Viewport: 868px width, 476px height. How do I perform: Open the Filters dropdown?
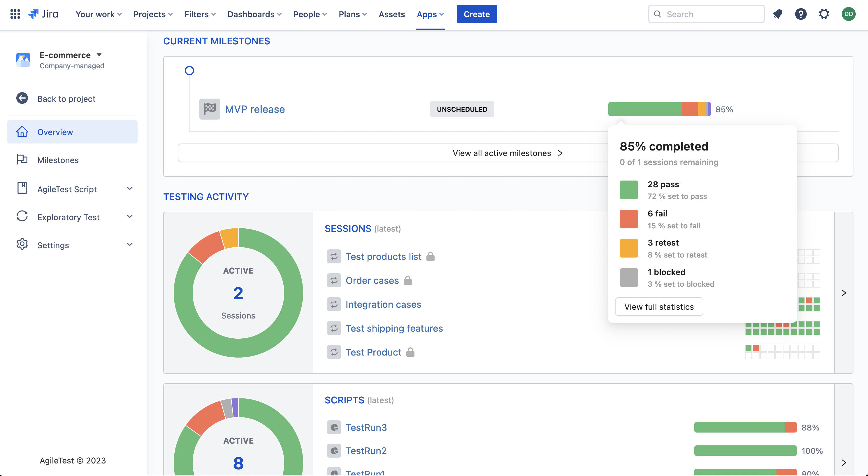pos(200,14)
